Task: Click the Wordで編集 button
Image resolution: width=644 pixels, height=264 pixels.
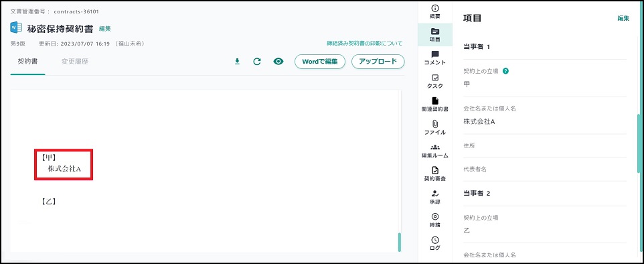Action: pos(320,62)
